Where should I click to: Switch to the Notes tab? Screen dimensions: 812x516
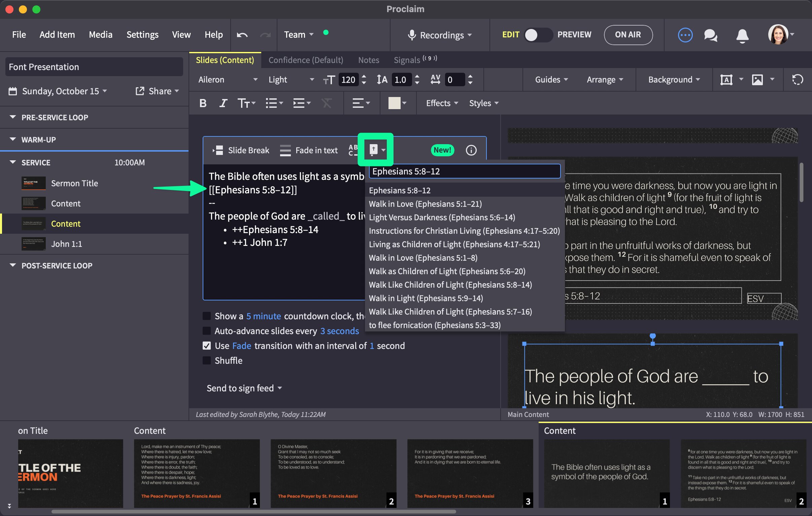(x=369, y=60)
